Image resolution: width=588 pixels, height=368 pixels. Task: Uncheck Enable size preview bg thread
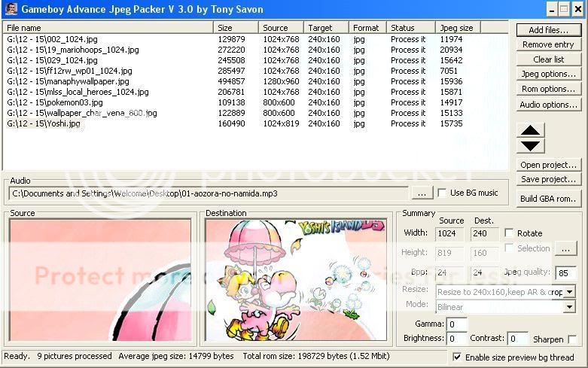tap(457, 356)
